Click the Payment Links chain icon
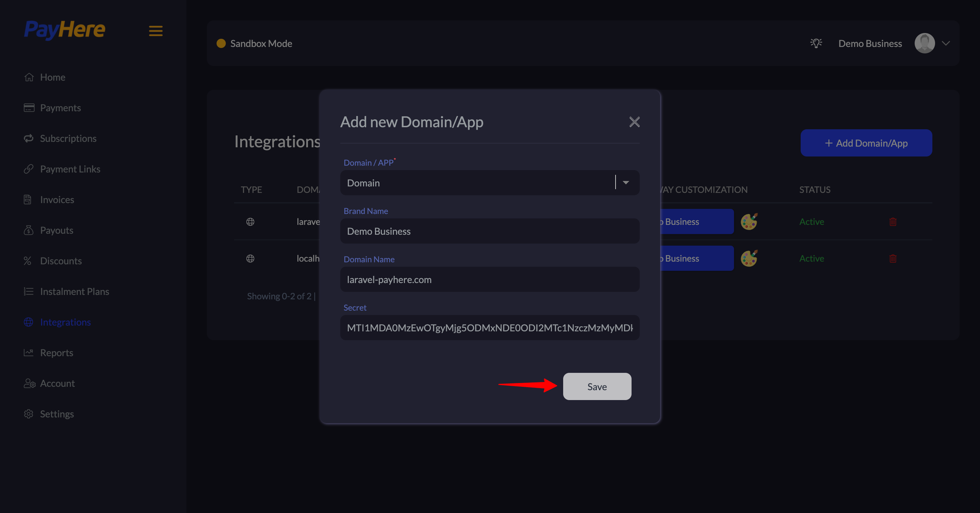The width and height of the screenshot is (980, 513). click(29, 168)
